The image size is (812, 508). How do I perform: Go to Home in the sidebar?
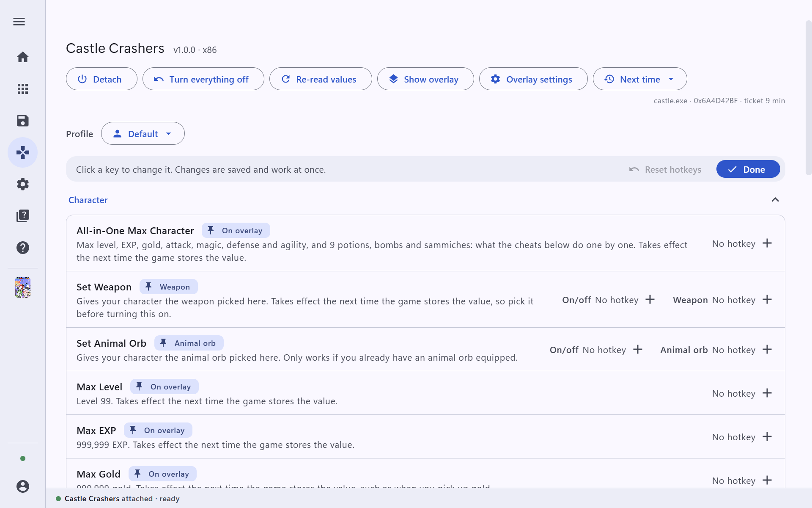click(x=23, y=57)
